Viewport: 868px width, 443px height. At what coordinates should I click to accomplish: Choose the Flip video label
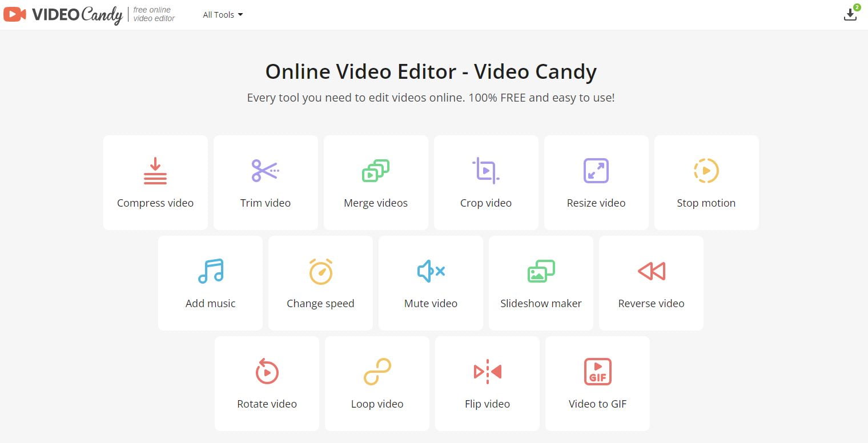pyautogui.click(x=488, y=404)
